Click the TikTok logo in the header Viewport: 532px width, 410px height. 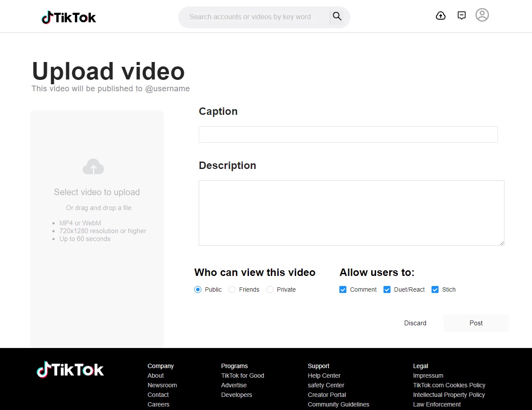[x=68, y=17]
